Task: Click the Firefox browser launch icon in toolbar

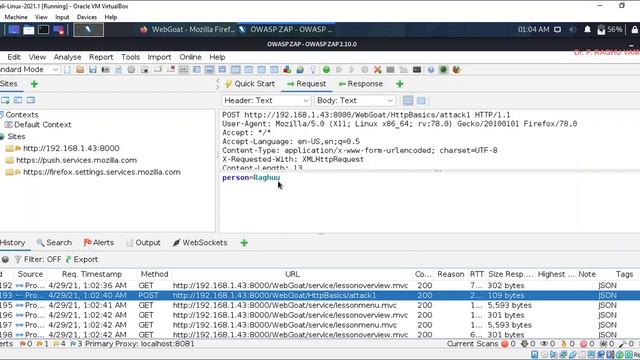Action: [456, 70]
